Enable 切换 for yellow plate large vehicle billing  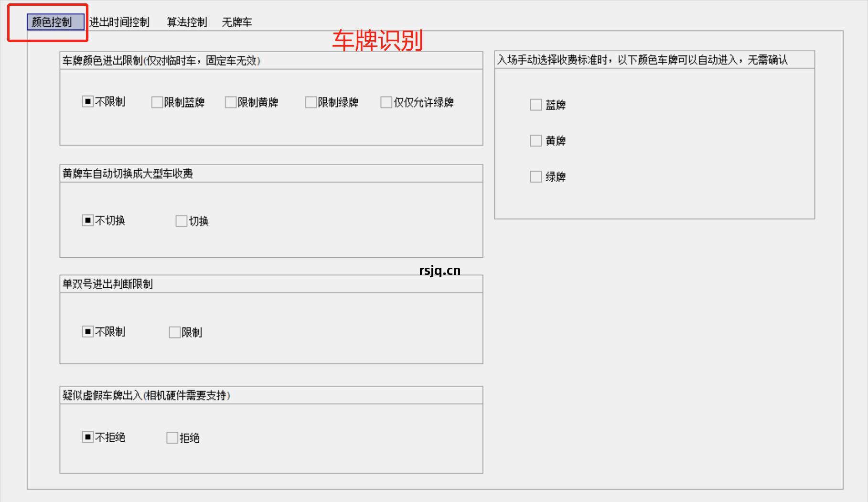click(181, 221)
